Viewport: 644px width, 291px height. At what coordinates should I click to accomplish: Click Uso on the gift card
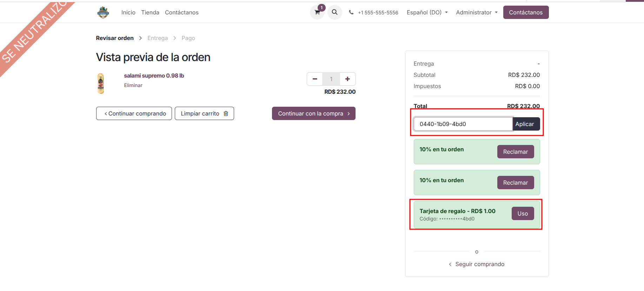coord(523,213)
